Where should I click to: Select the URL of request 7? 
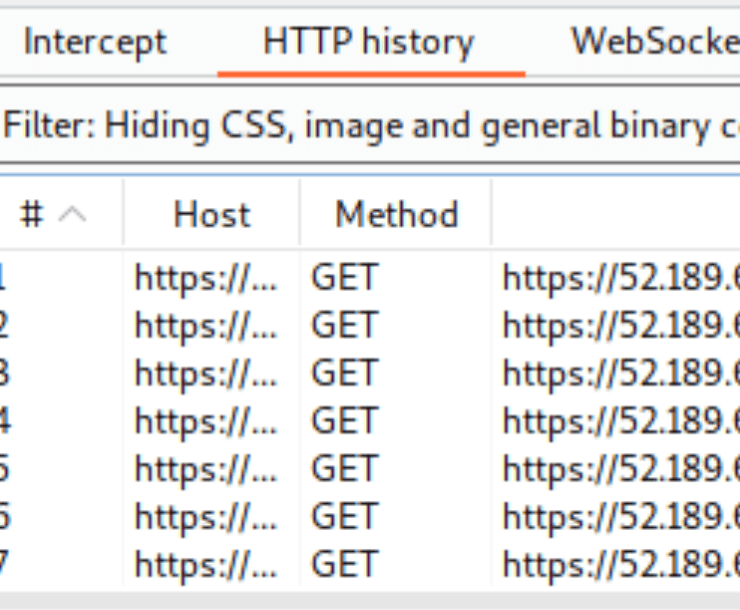tap(620, 564)
